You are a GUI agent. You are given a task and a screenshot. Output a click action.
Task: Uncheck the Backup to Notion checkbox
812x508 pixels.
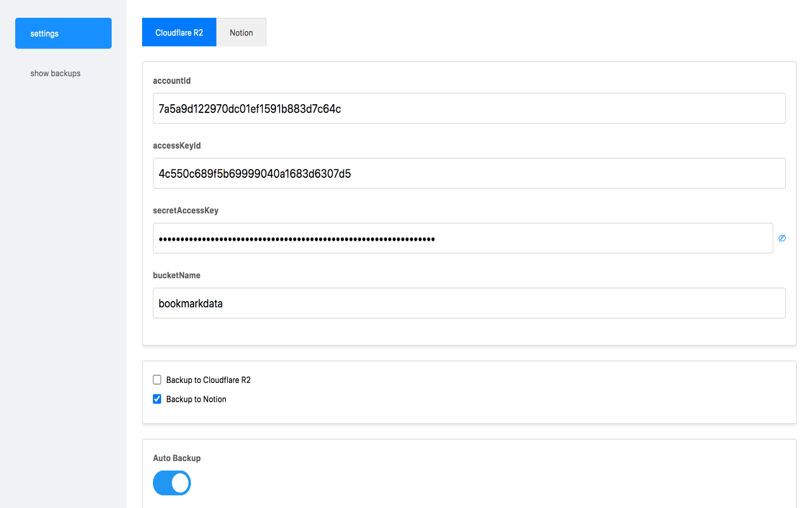pos(157,399)
